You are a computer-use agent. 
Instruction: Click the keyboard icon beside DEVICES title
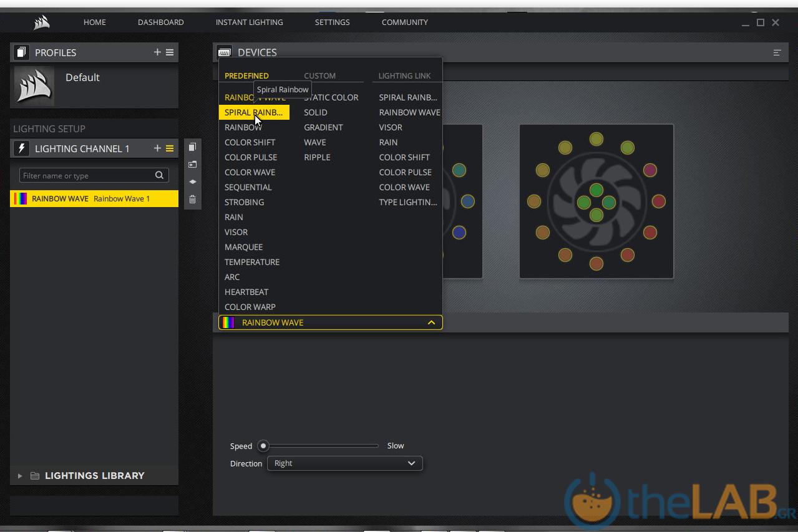point(225,52)
